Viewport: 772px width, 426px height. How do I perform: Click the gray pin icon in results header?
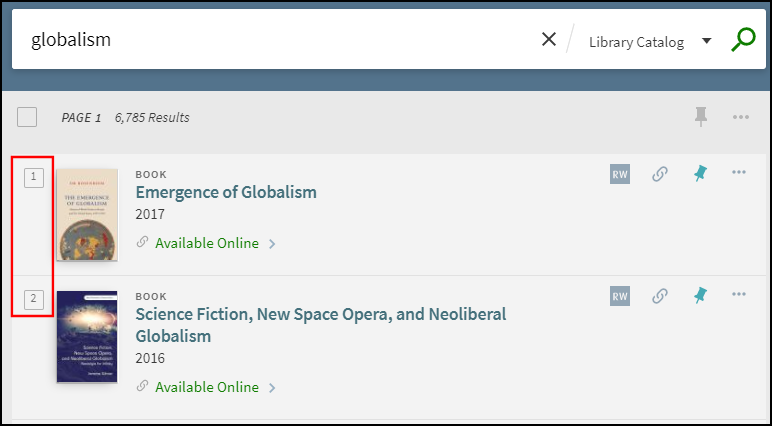tap(701, 117)
